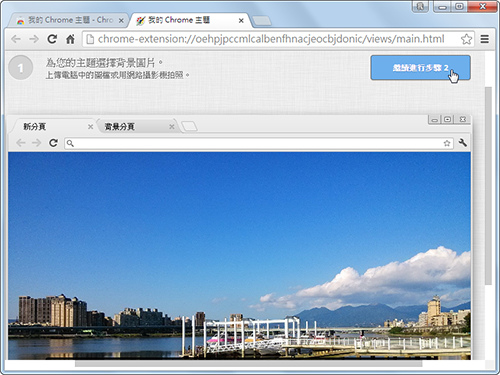This screenshot has height=375, width=500.
Task: Click reload icon in preview toolbar
Action: point(53,143)
